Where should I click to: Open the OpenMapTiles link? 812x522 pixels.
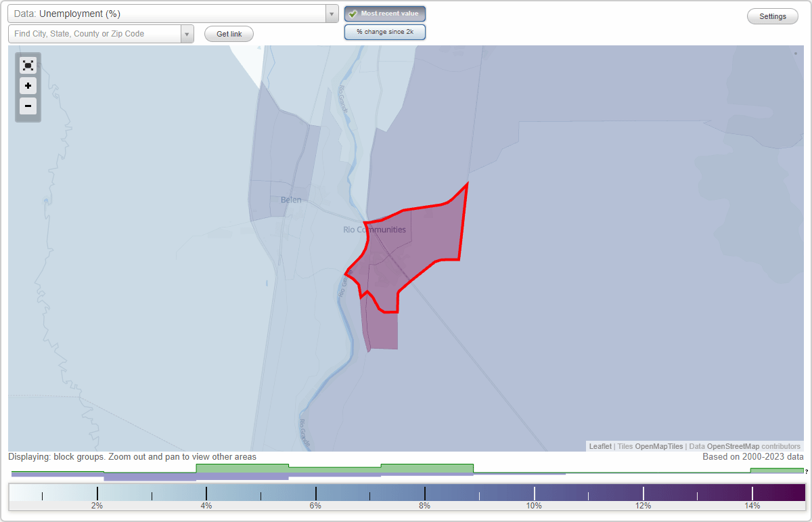[x=659, y=446]
